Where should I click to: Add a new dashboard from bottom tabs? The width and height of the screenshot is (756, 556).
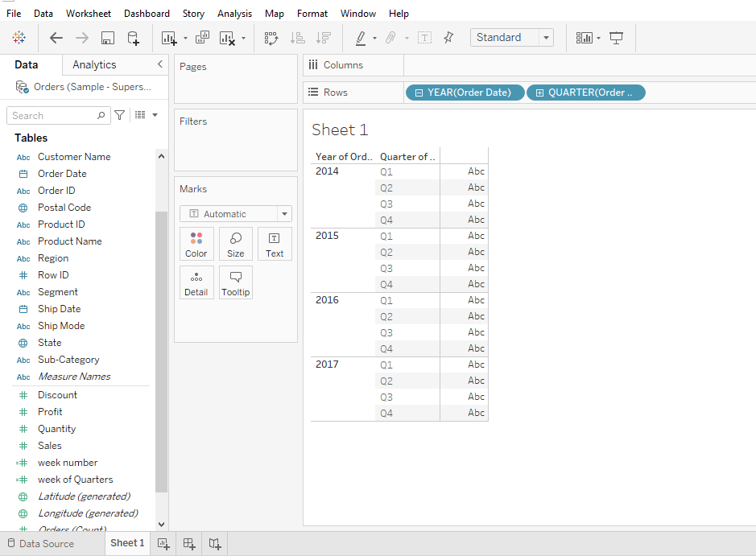point(188,544)
